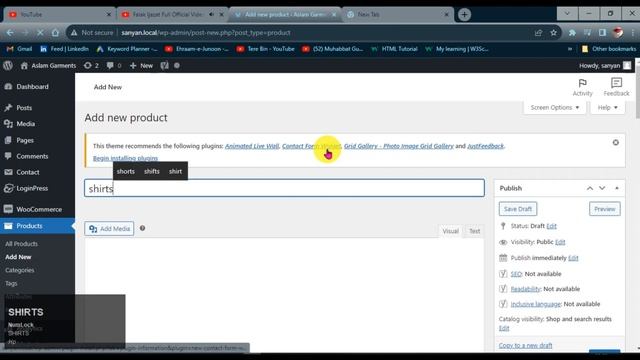This screenshot has height=360, width=640.
Task: Switch editor to Text tab
Action: coord(474,231)
